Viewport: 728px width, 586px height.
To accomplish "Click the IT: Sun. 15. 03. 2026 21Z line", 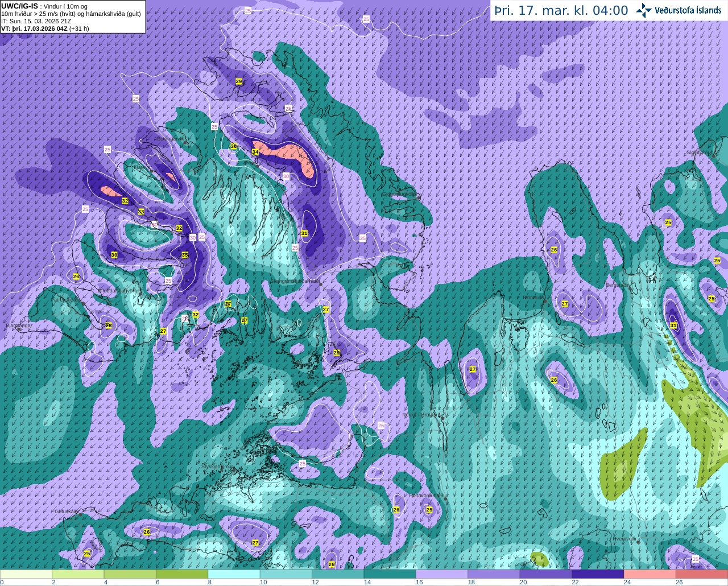I will pos(36,20).
